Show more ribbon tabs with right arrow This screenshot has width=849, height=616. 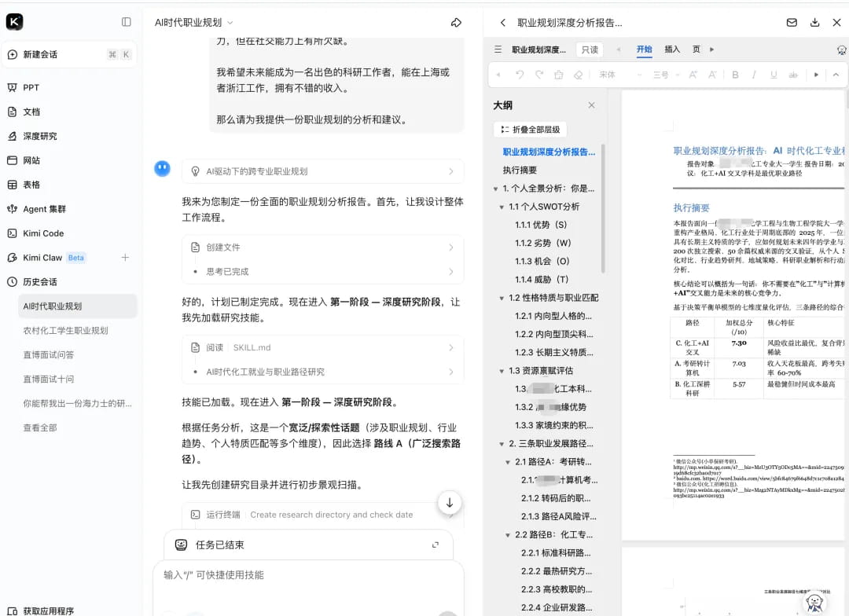click(x=712, y=49)
